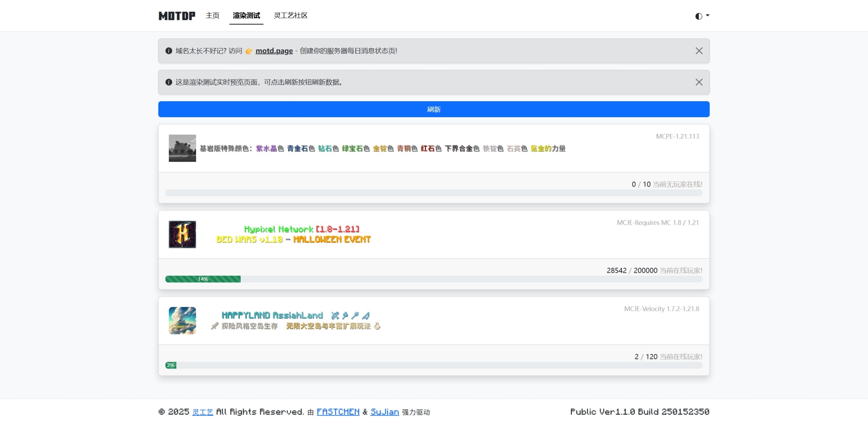Image resolution: width=868 pixels, height=424 pixels.
Task: Click the Bedrock server thumbnail image
Action: [182, 148]
